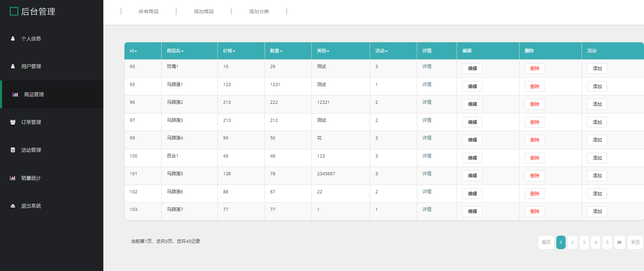Go to page 2
644x271 pixels.
pyautogui.click(x=573, y=242)
